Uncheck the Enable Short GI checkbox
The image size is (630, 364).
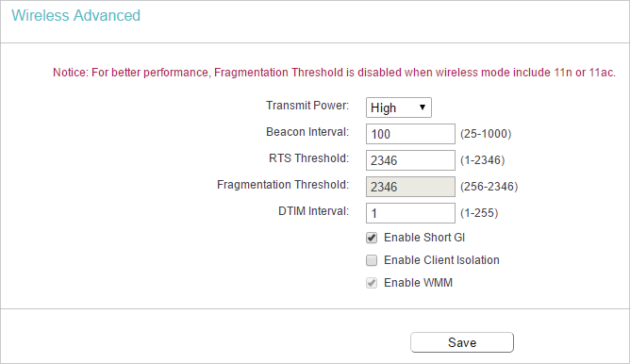click(372, 238)
